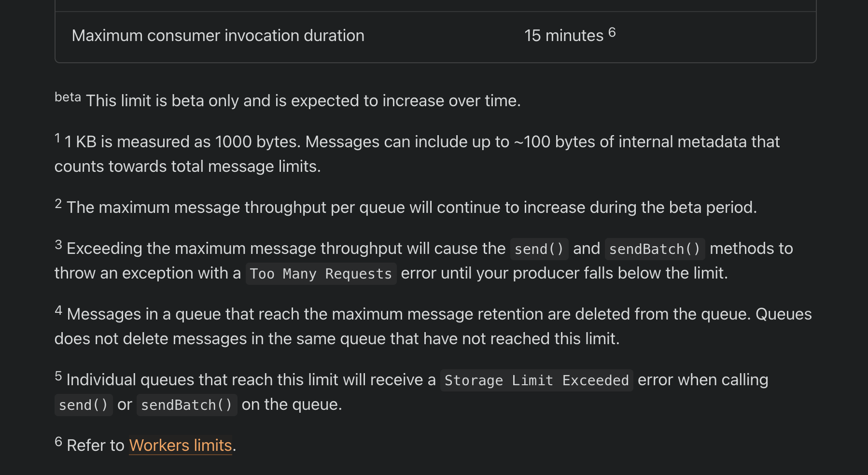
Task: Click the "maximum message throughput per queue" sentence
Action: coord(411,208)
